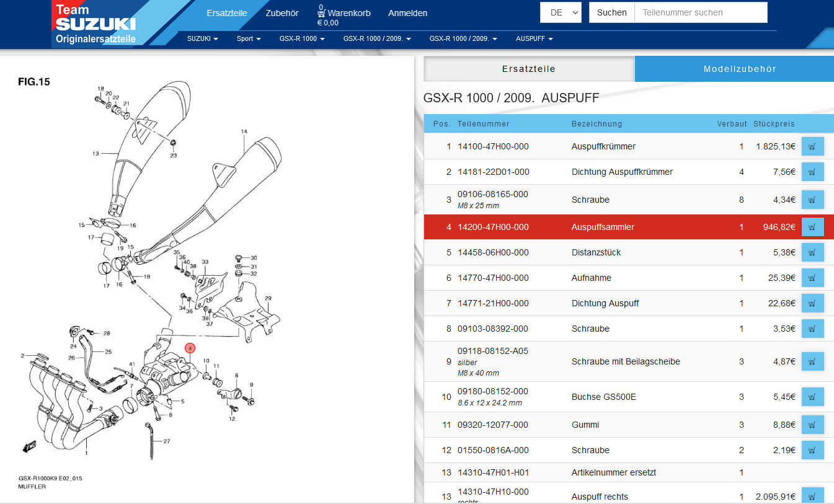Image resolution: width=834 pixels, height=504 pixels.
Task: Select the Ersatzteile tab above parts list
Action: click(x=528, y=69)
